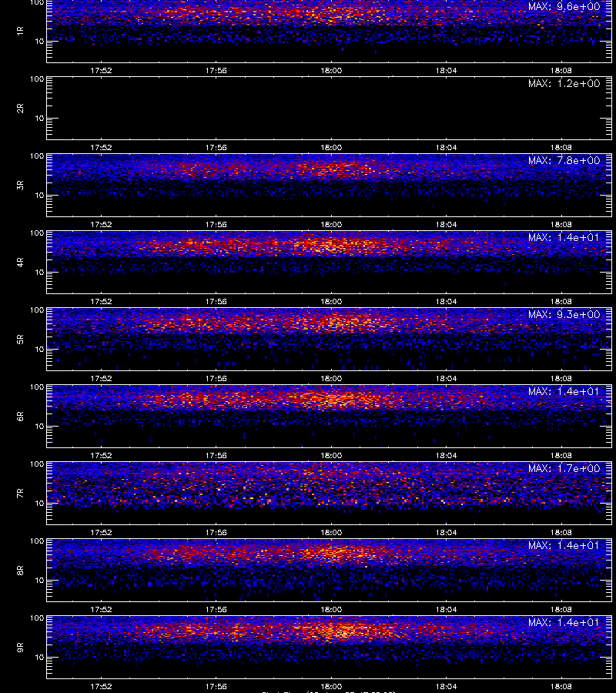Click the empty 2R spectrogram plot

(330, 109)
